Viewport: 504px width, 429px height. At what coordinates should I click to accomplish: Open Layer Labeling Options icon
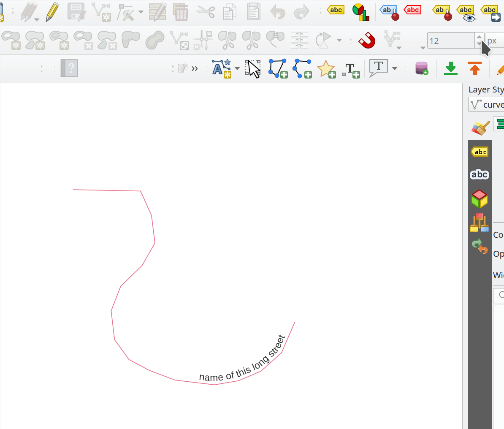click(x=336, y=10)
